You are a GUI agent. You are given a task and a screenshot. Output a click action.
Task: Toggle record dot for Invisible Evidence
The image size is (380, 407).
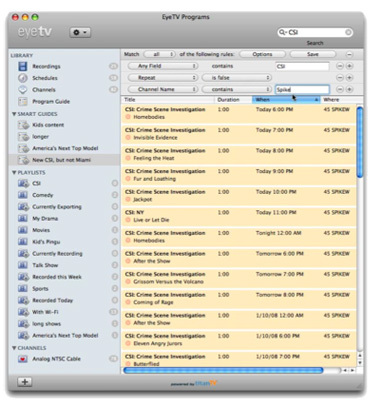(128, 138)
